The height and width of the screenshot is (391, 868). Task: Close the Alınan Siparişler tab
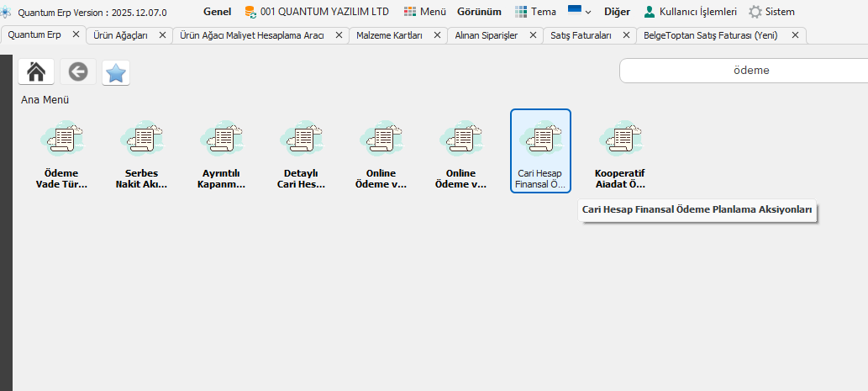point(532,35)
